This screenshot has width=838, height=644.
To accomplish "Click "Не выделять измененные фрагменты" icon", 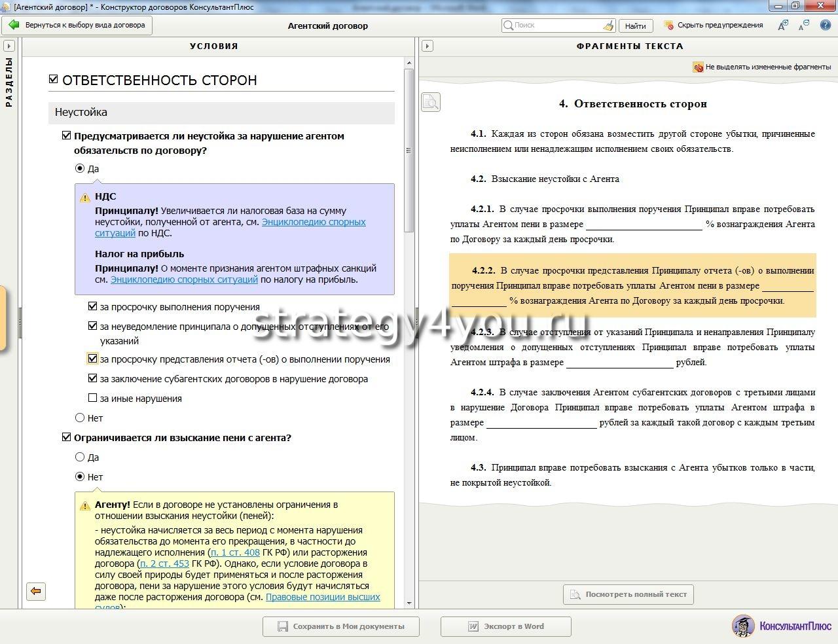I will pos(698,67).
